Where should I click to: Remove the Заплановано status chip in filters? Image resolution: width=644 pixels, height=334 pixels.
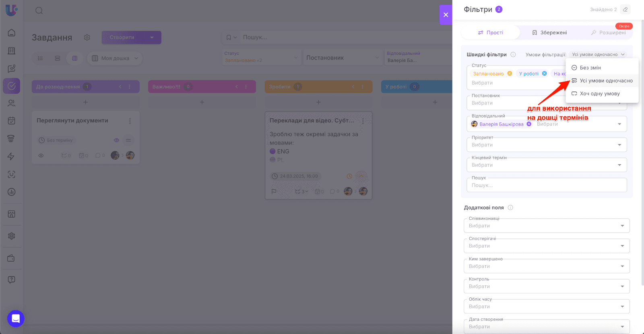pos(510,74)
